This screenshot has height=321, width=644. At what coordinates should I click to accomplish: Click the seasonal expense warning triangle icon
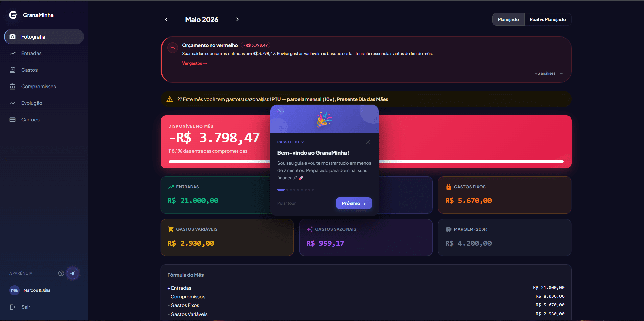(170, 99)
